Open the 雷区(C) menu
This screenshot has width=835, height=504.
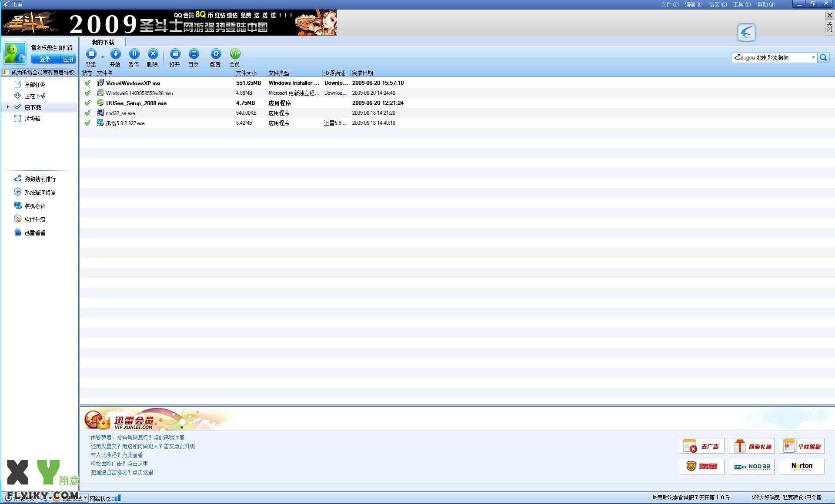718,4
